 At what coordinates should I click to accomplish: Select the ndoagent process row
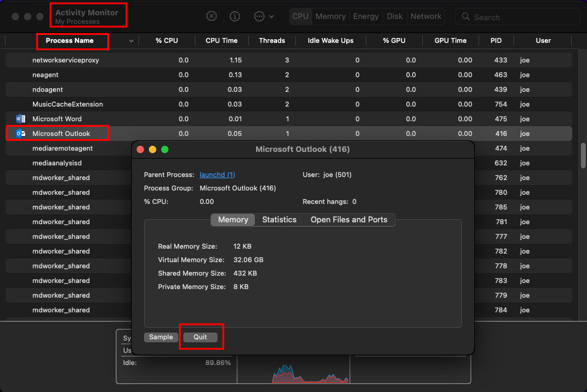289,89
